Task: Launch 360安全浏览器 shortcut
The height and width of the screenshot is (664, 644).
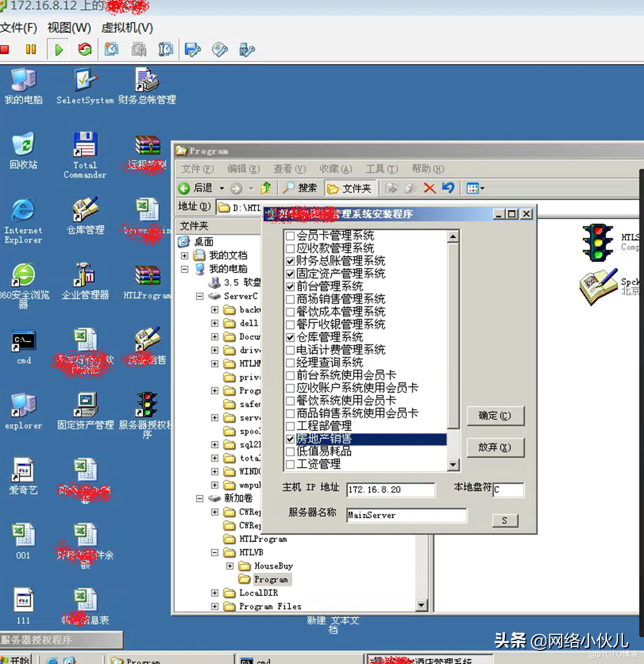Action: pos(23,286)
